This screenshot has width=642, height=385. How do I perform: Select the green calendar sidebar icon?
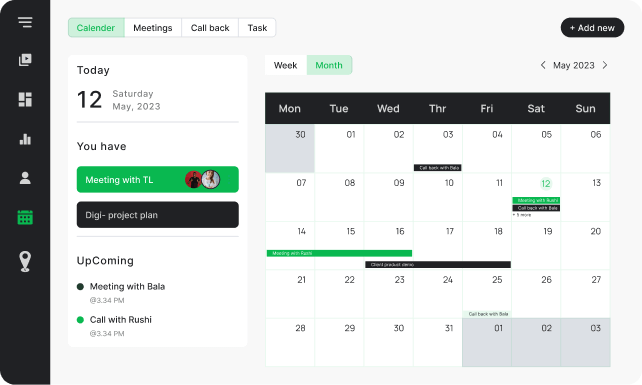coord(25,217)
